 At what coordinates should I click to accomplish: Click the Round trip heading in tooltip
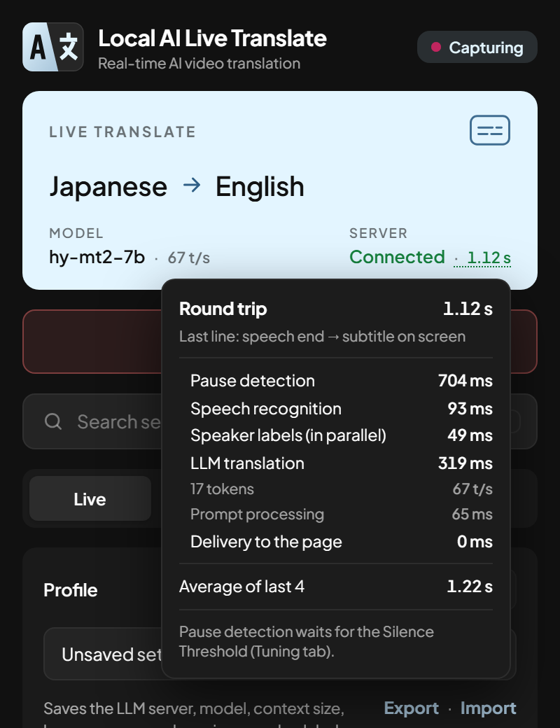pyautogui.click(x=223, y=309)
